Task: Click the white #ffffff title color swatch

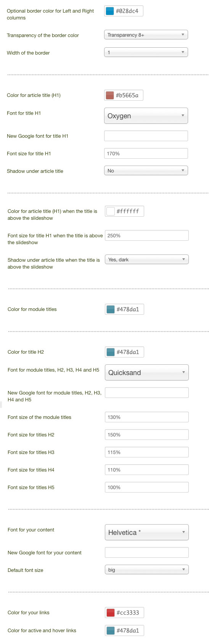Action: pyautogui.click(x=111, y=211)
